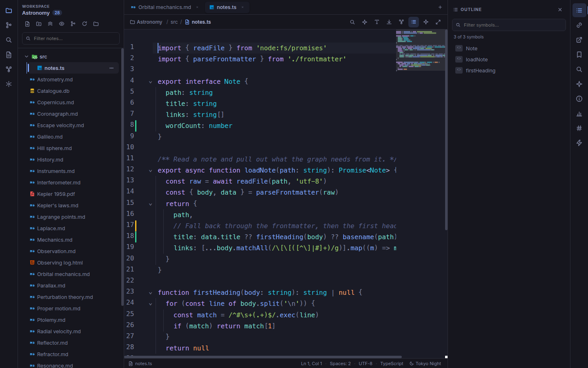Click the text formatting T icon in the editor toolbar
The image size is (588, 368).
[x=377, y=22]
